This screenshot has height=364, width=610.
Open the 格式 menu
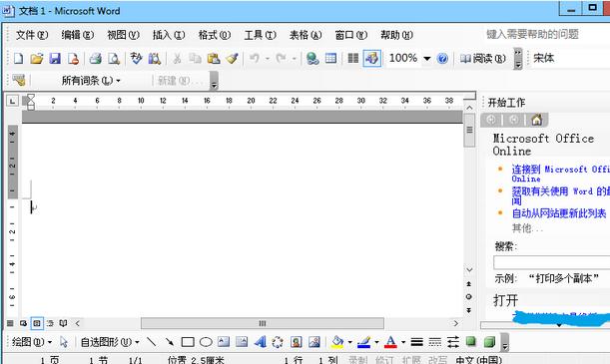215,35
